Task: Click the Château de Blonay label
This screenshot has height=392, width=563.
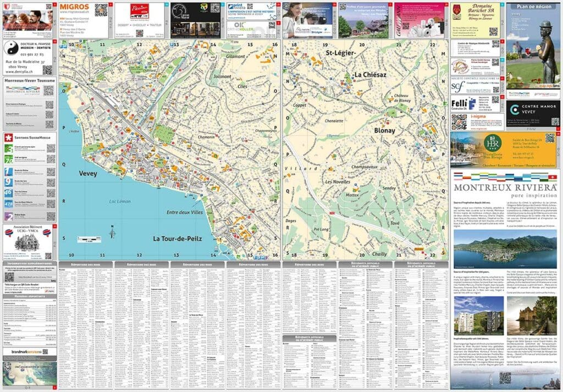Action: pos(402,98)
